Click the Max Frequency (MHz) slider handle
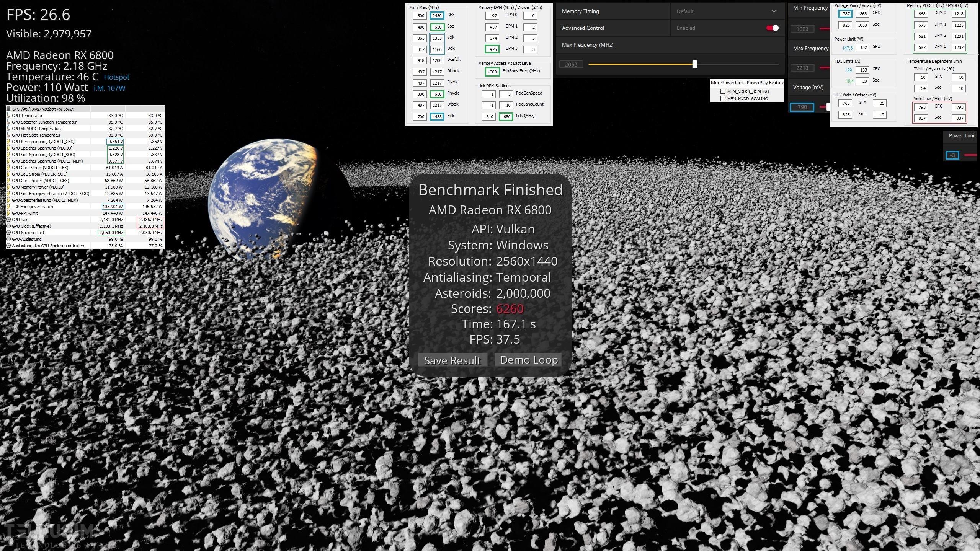The width and height of the screenshot is (980, 551). tap(695, 64)
